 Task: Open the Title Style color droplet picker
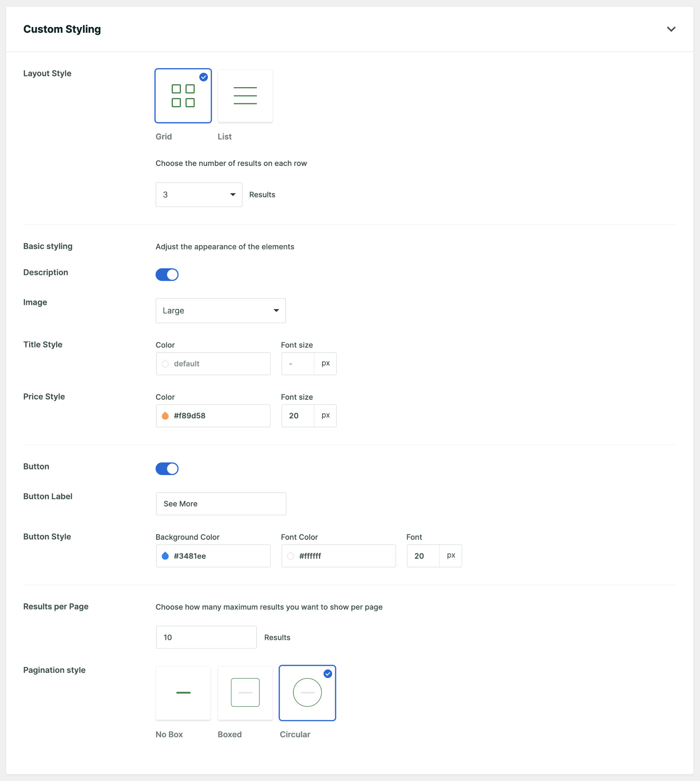165,364
